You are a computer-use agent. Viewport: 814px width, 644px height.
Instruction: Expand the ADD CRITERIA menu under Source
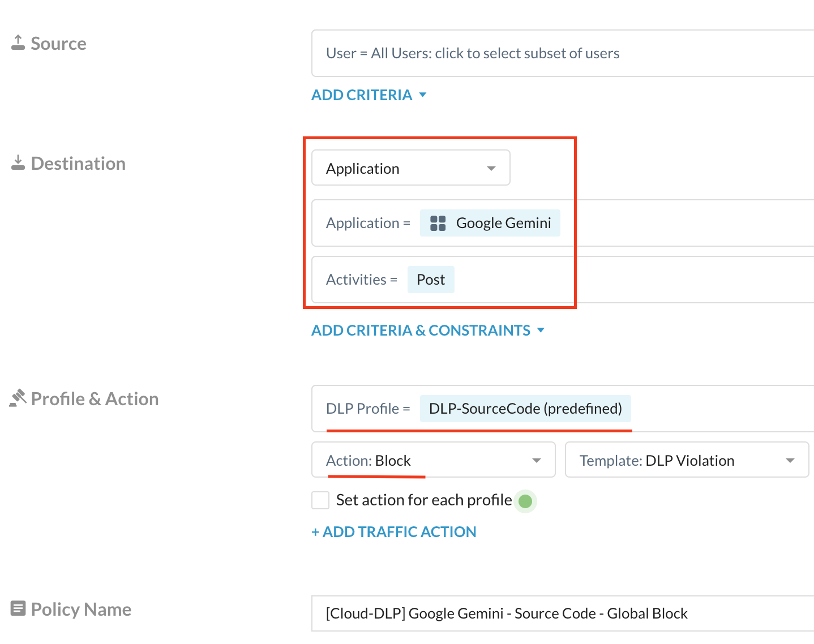tap(369, 95)
